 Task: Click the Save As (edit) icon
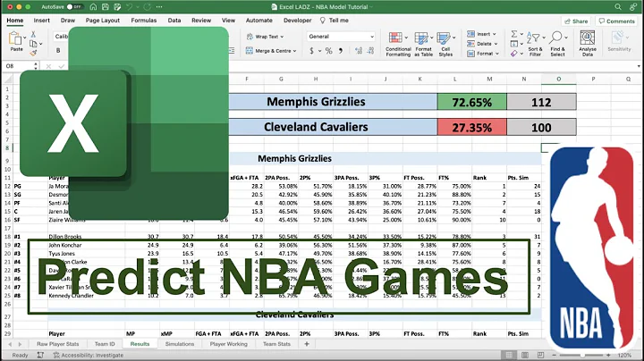pyautogui.click(x=117, y=7)
